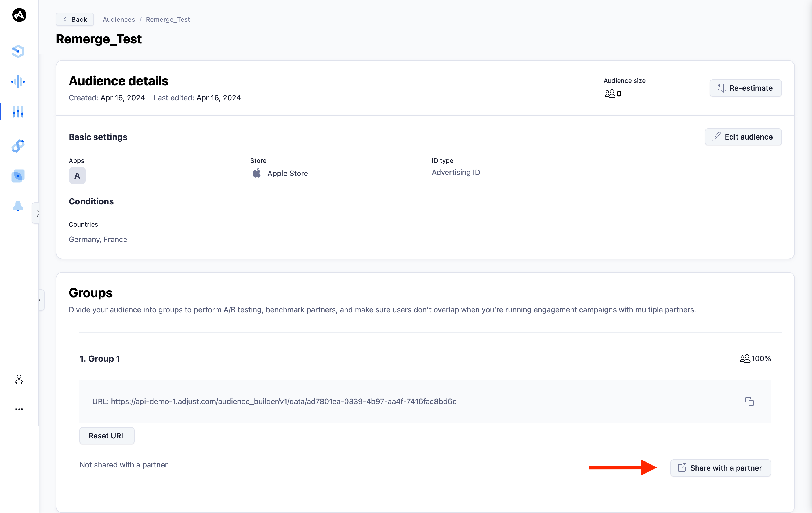This screenshot has height=513, width=812.
Task: Click the Group 1 URL text
Action: tap(274, 401)
